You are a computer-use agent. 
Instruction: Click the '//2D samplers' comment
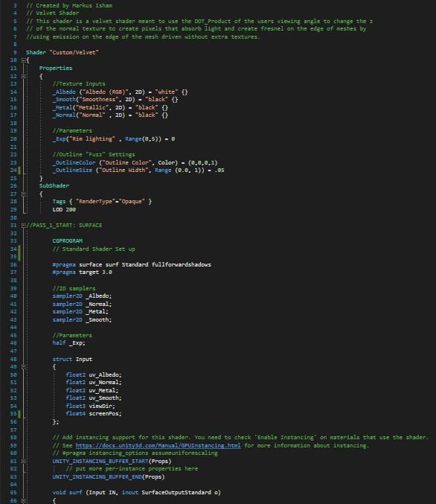click(x=74, y=288)
